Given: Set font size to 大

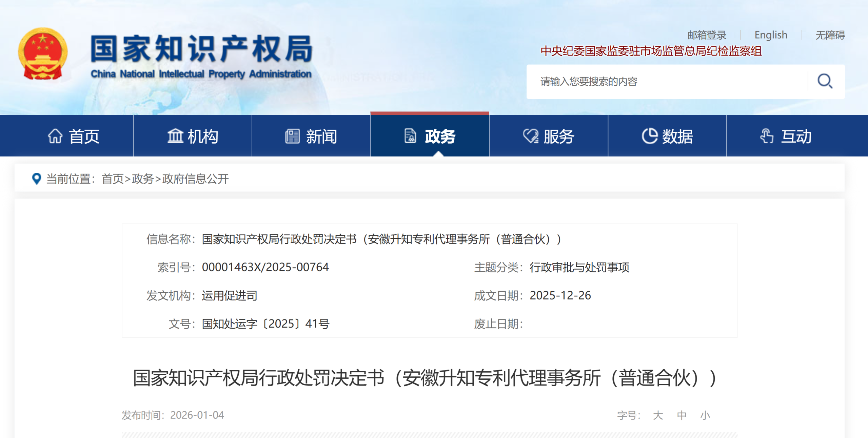Looking at the screenshot, I should 658,415.
